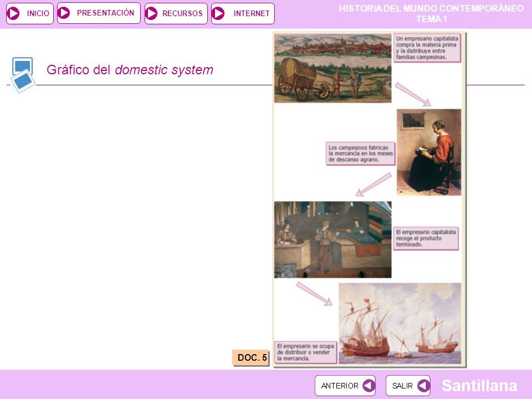532x399 pixels.
Task: Click the back arrow icon on ANTERIOR
Action: pyautogui.click(x=369, y=386)
